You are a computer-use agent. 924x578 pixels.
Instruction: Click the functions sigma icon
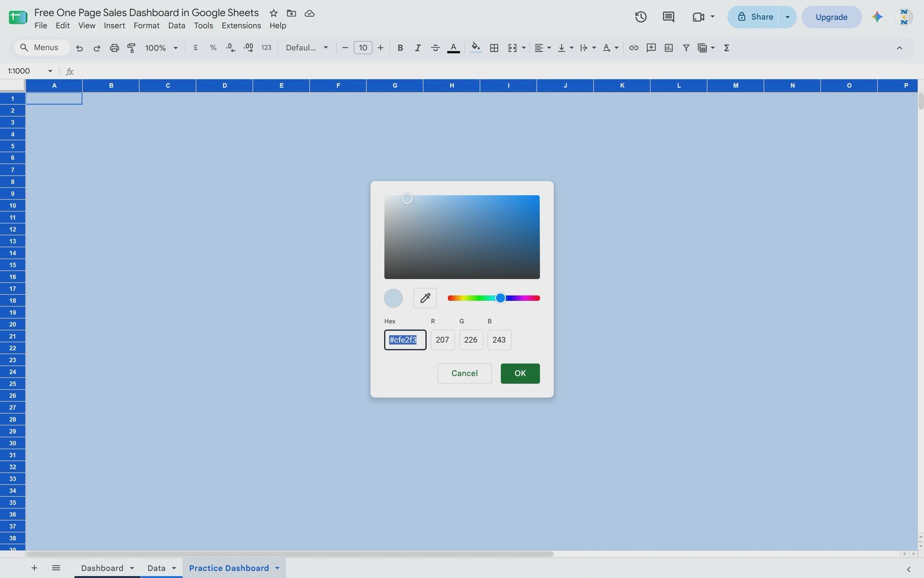tap(726, 48)
